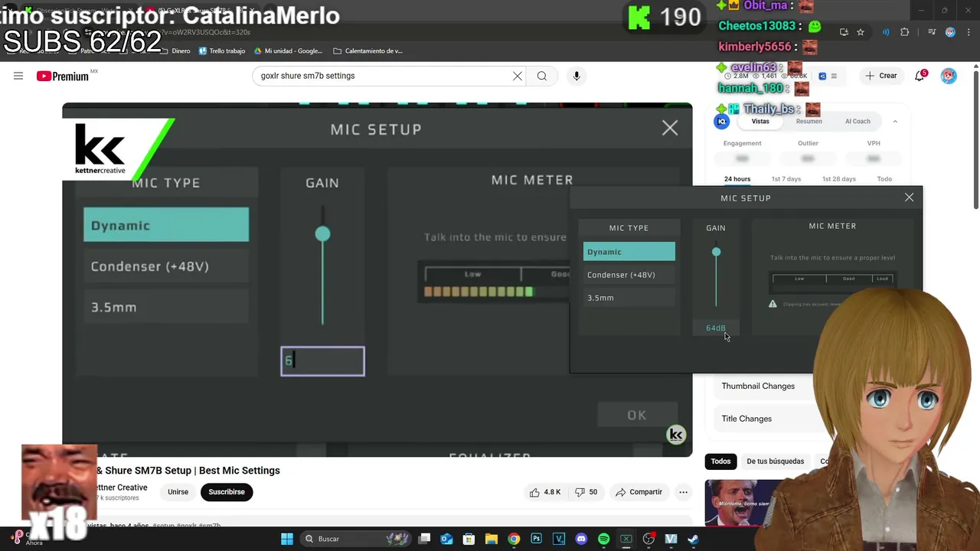
Task: Select the 1st 28 days range tab
Action: point(839,179)
